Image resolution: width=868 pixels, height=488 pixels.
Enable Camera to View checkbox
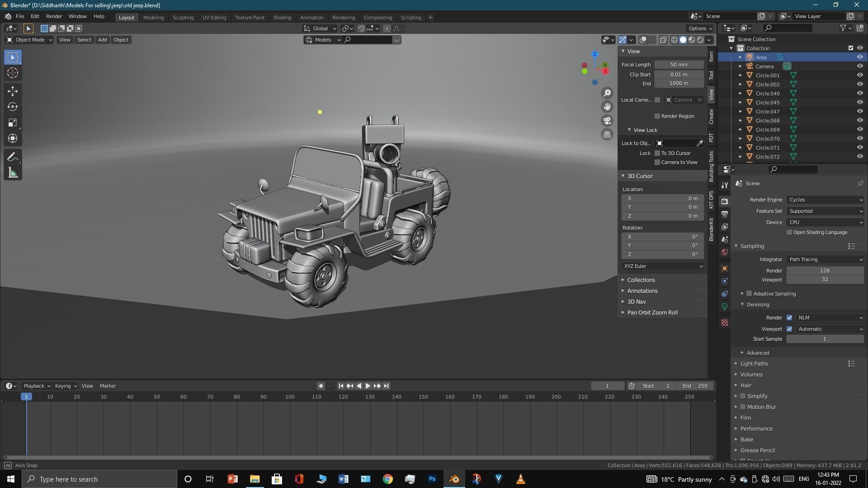point(657,162)
